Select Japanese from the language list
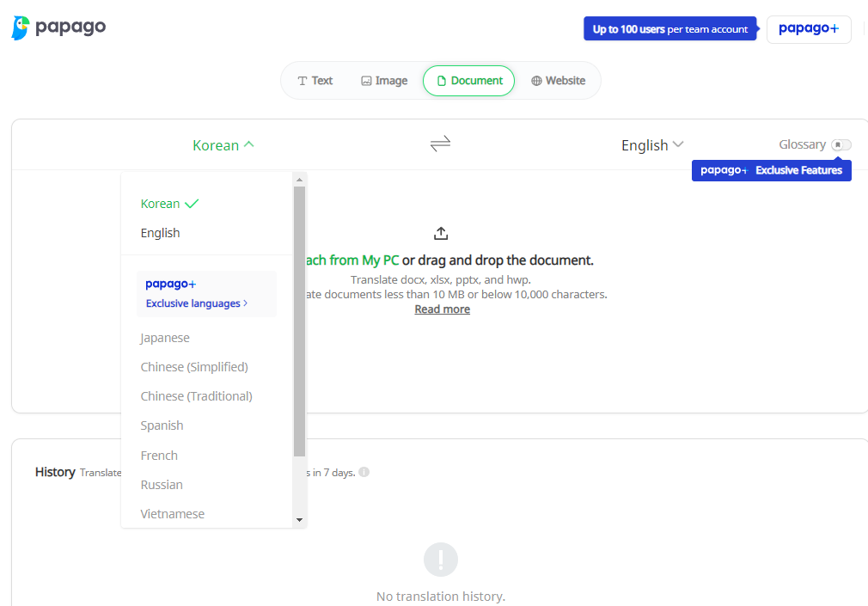The height and width of the screenshot is (606, 868). point(165,338)
